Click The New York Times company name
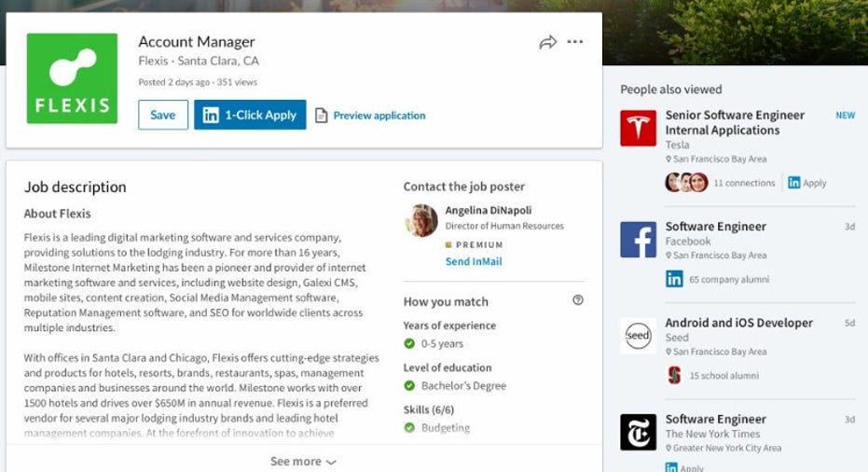The height and width of the screenshot is (472, 868). tap(712, 434)
